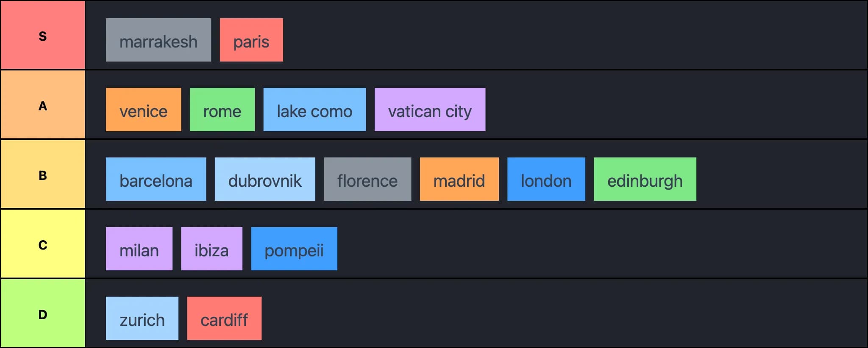The width and height of the screenshot is (868, 348).
Task: Click the ibiza tile
Action: point(211,249)
